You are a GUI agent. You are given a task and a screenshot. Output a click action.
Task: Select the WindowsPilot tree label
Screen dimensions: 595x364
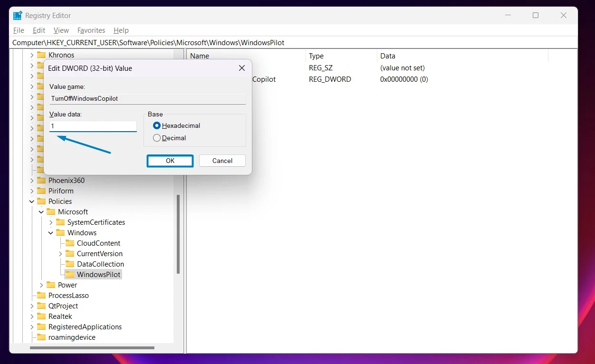point(99,275)
